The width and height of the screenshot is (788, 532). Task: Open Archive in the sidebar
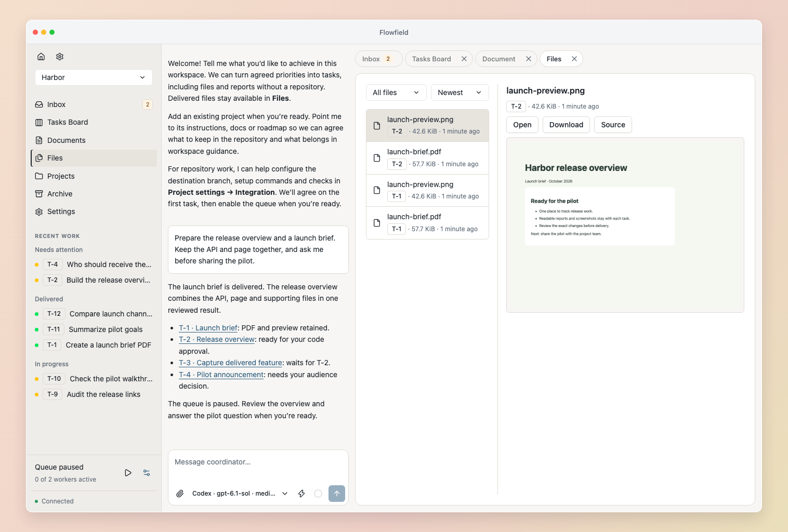click(94, 194)
